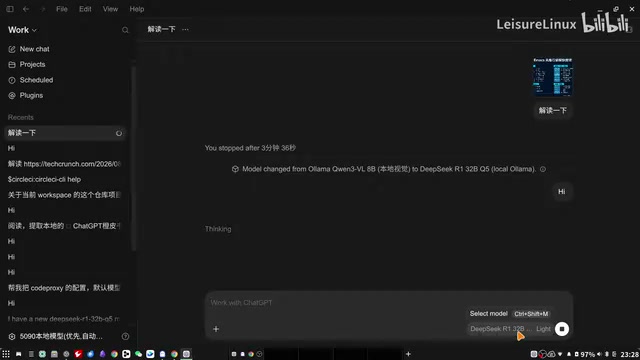Open the Light effort dropdown
The width and height of the screenshot is (640, 360).
[x=543, y=329]
